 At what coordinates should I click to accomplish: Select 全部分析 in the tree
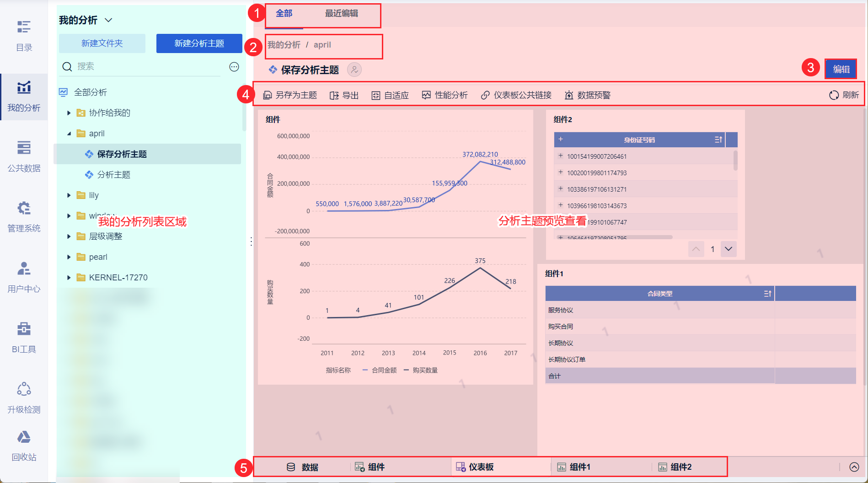[x=91, y=92]
